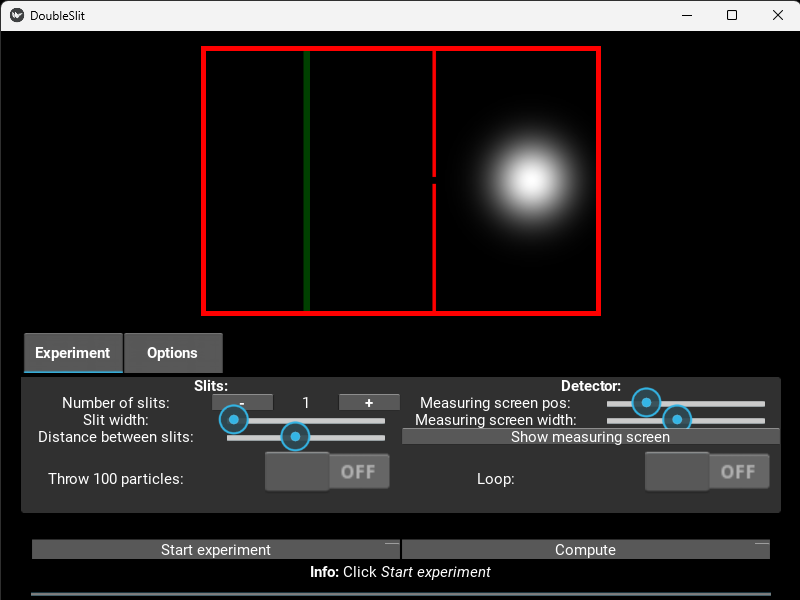800x600 pixels.
Task: Close the DoubleSlit window
Action: coord(777,15)
